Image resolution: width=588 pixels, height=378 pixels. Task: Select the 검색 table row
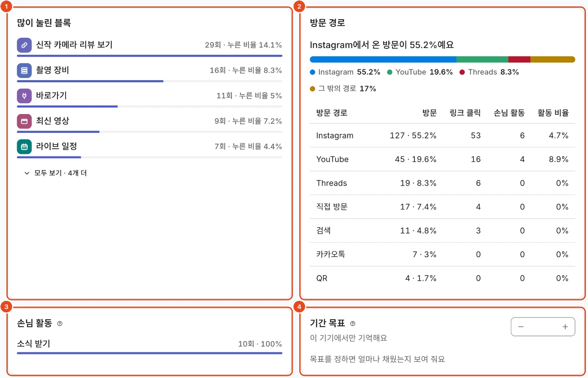pos(442,231)
